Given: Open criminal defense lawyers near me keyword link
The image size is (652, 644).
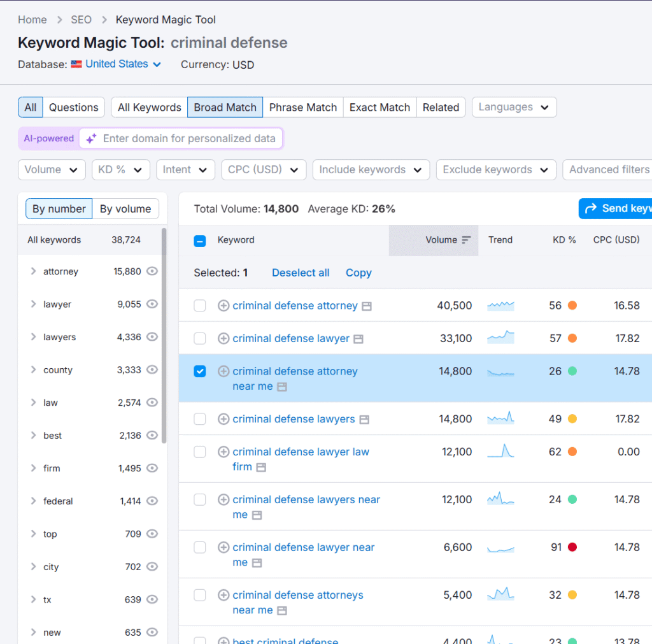Looking at the screenshot, I should coord(306,506).
